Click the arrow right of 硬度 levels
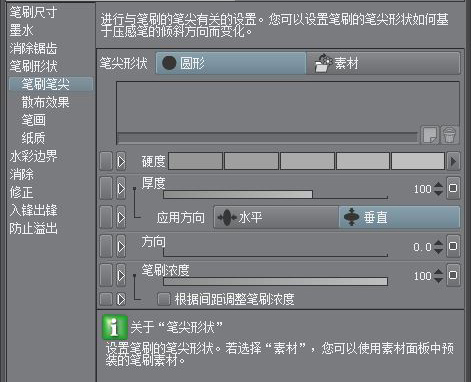The width and height of the screenshot is (471, 382). click(453, 162)
